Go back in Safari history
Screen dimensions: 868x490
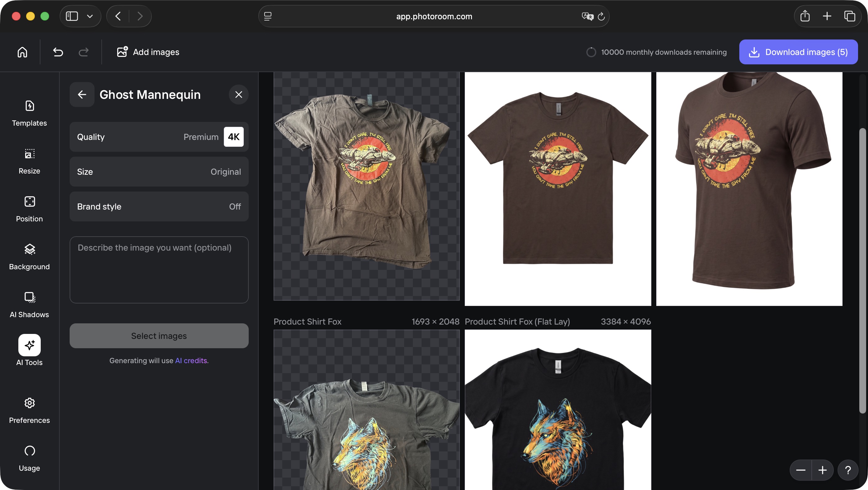click(118, 16)
